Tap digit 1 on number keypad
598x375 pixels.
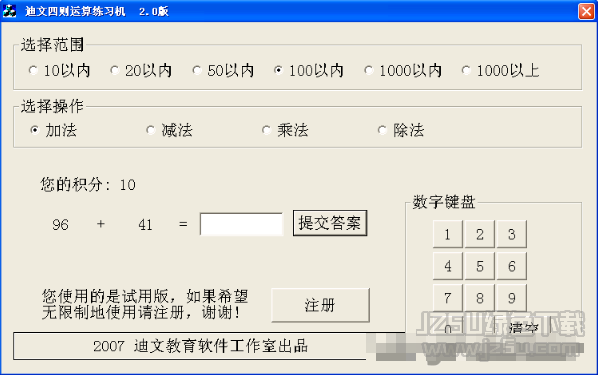point(448,234)
